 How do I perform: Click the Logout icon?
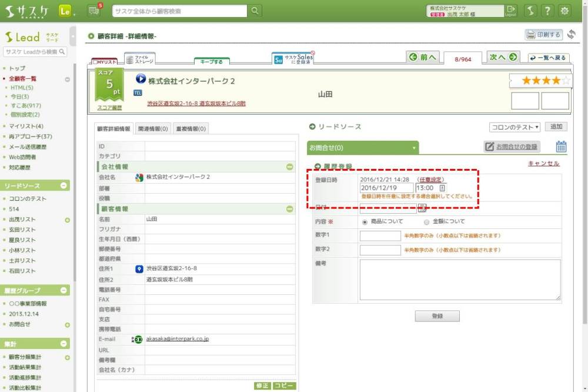pyautogui.click(x=510, y=11)
